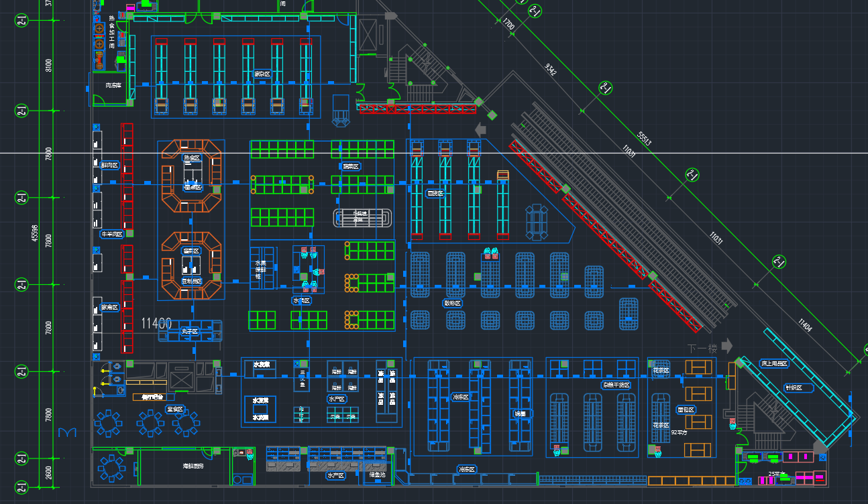Select the 水果保鲜柜 cabinet label
The image size is (868, 504).
pyautogui.click(x=260, y=269)
